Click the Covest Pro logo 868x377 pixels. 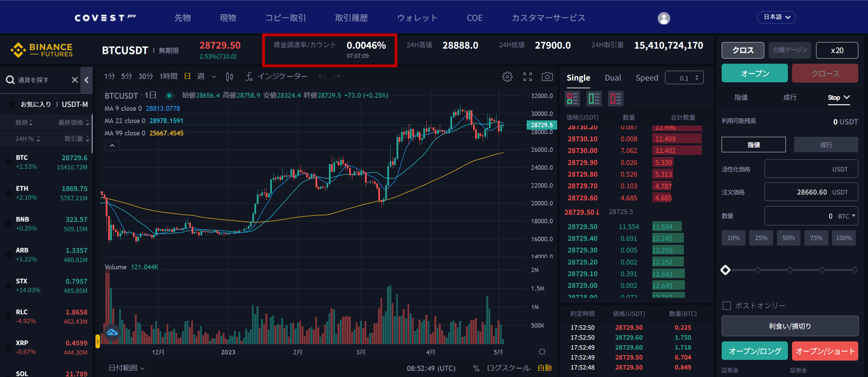tap(105, 17)
